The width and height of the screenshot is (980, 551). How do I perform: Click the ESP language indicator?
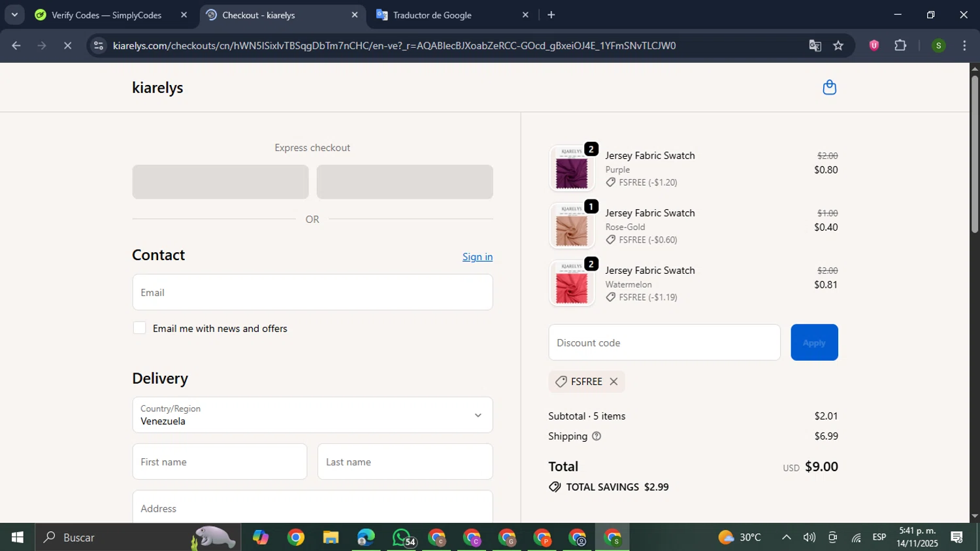pos(879,537)
